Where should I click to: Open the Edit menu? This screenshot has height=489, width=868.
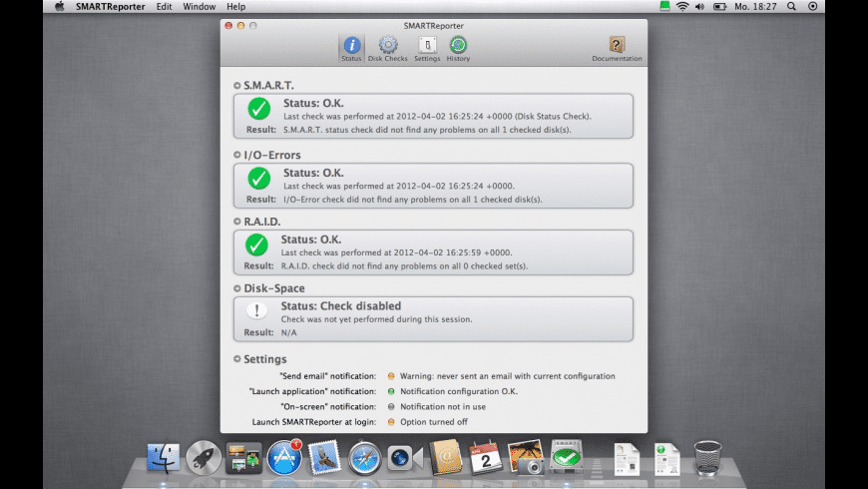[164, 6]
